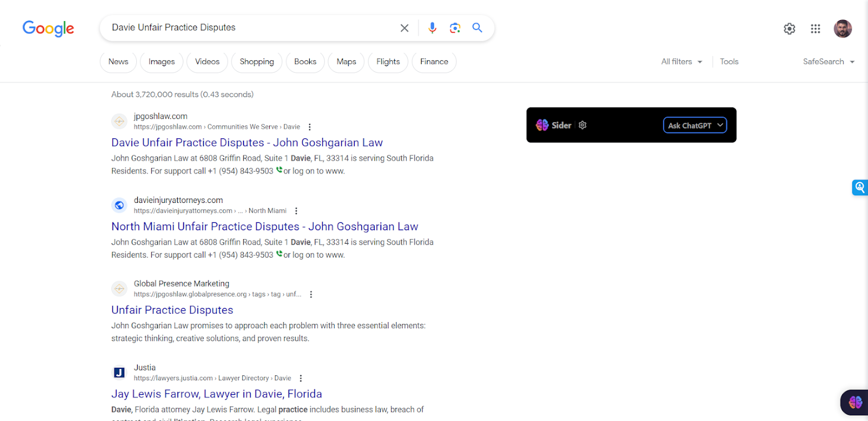Screen dimensions: 868x421
Task: Switch to the Finance tab
Action: click(434, 62)
